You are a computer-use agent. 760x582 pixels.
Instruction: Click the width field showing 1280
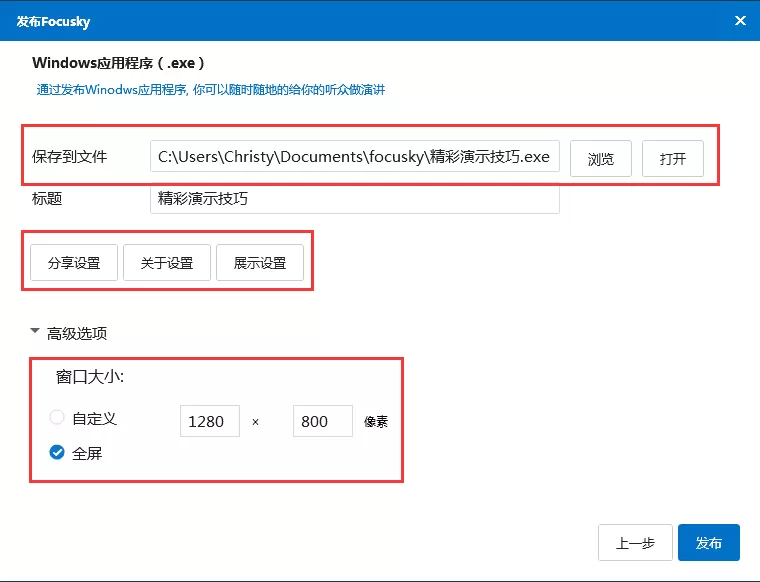click(x=210, y=421)
